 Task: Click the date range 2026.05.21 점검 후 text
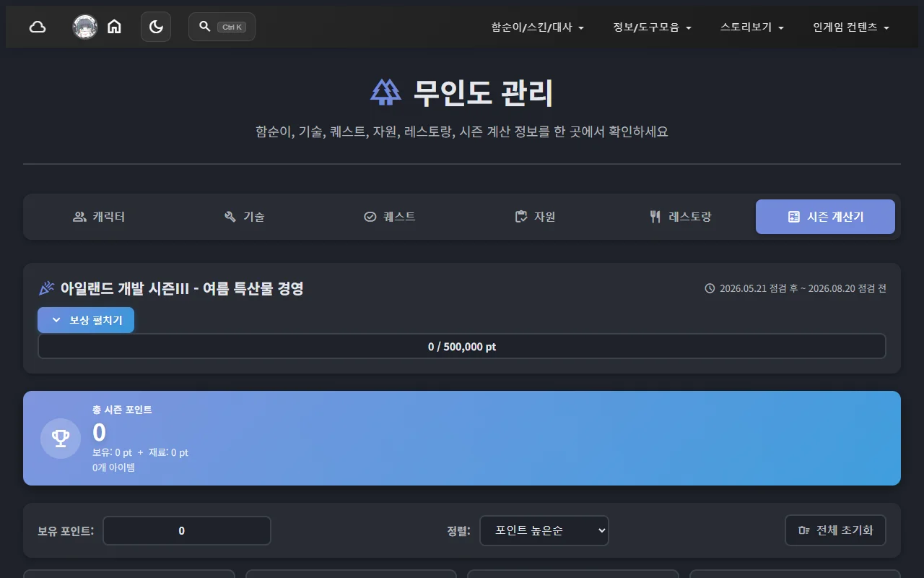click(803, 288)
